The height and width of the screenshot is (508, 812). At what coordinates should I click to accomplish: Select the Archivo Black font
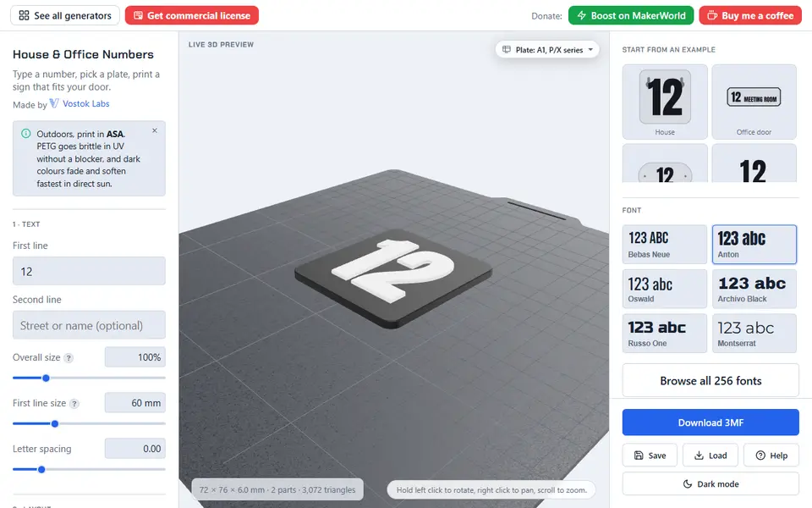tap(754, 289)
